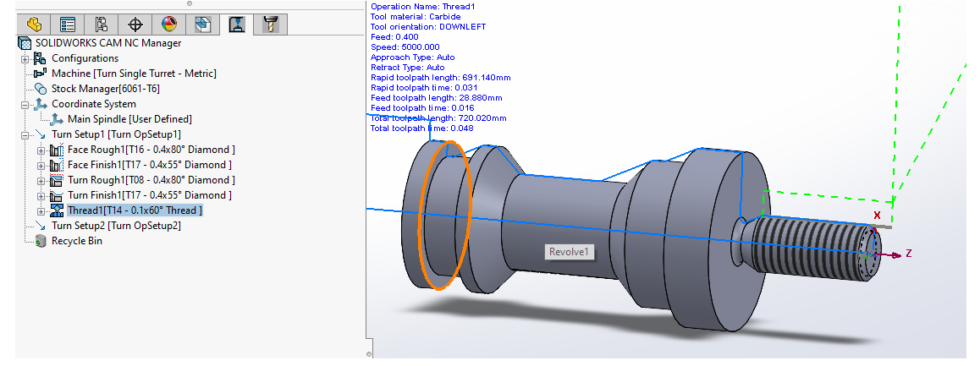Click the 'Feed: 0.400' text
Screen dimensions: 980x366
click(394, 37)
